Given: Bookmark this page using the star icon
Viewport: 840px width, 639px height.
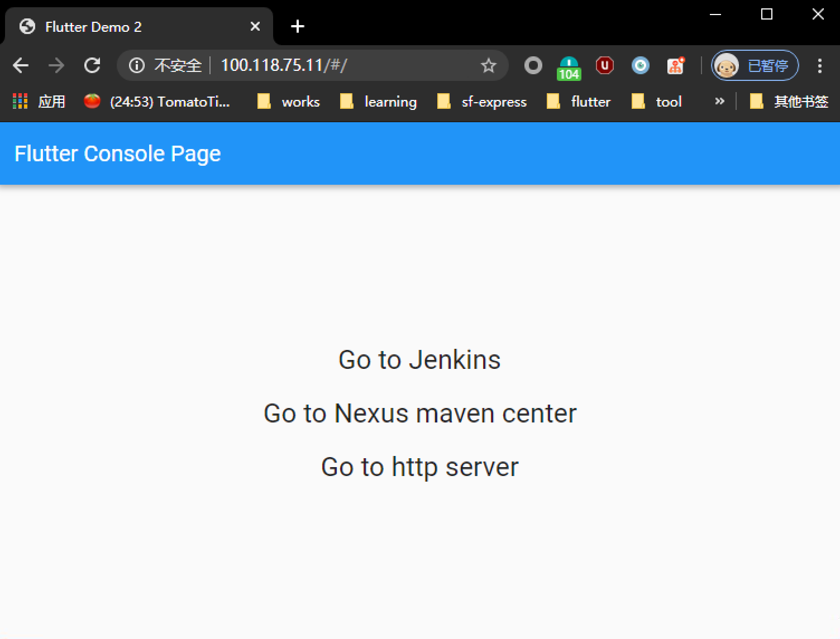Looking at the screenshot, I should coord(489,65).
